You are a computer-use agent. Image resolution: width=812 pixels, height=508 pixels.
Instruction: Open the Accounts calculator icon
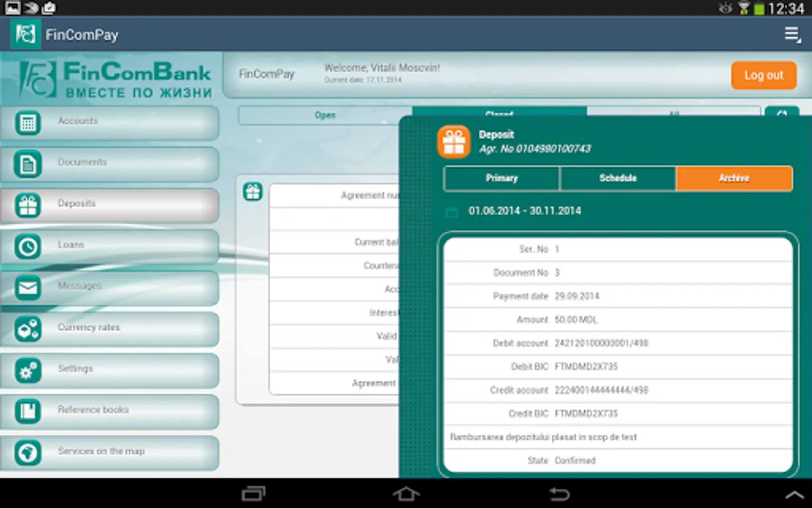click(28, 122)
